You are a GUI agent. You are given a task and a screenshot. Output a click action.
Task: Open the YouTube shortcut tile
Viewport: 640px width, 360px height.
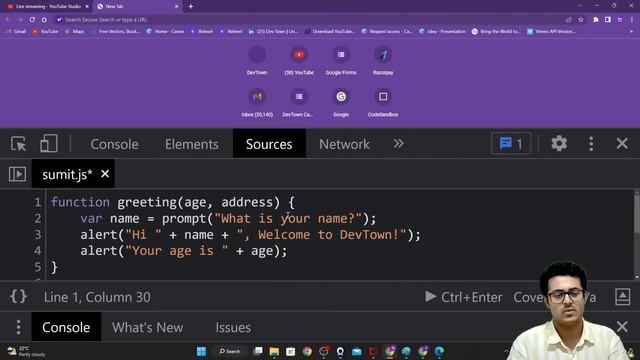299,60
